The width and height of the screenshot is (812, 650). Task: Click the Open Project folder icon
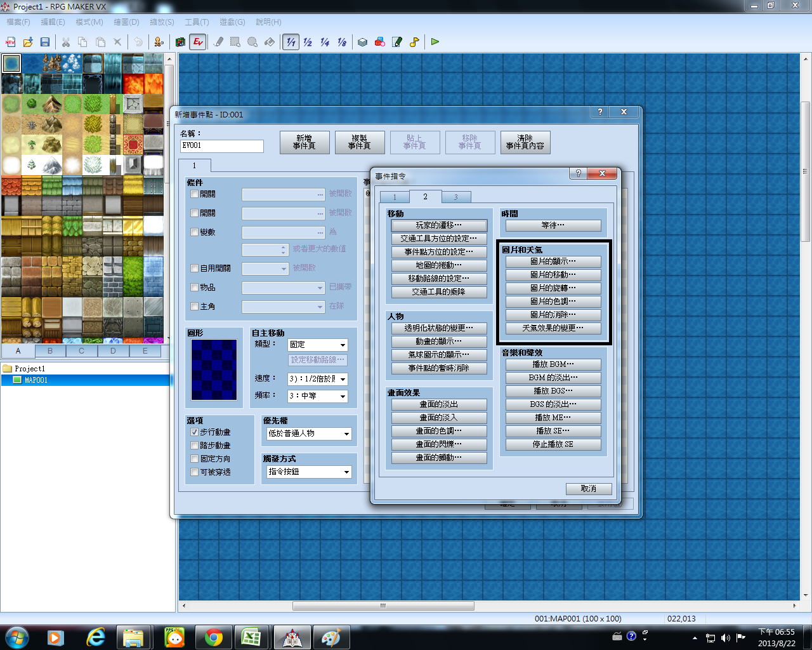pyautogui.click(x=28, y=42)
